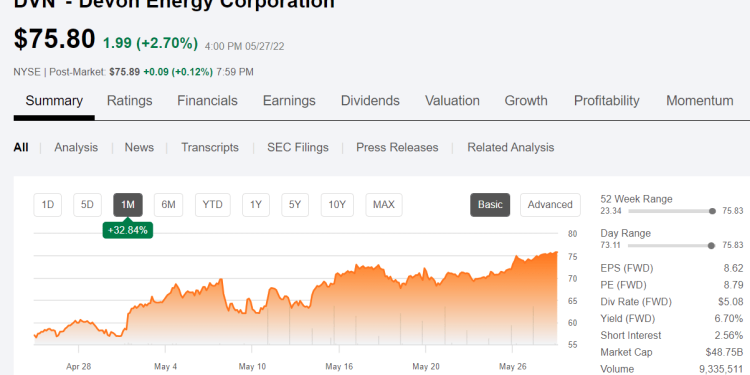Open the Related Analysis filter
The width and height of the screenshot is (750, 375).
click(x=510, y=147)
